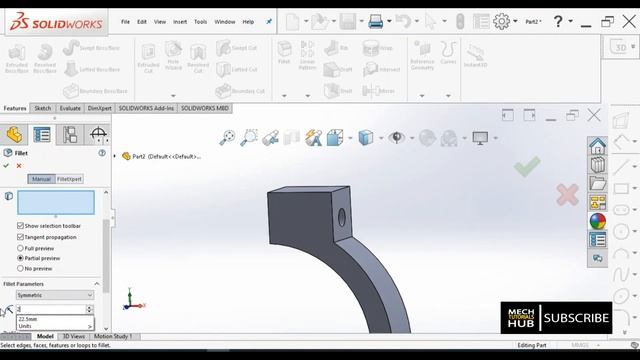Pin the menu bar with pushpin icon
This screenshot has width=640, height=360.
(x=269, y=22)
